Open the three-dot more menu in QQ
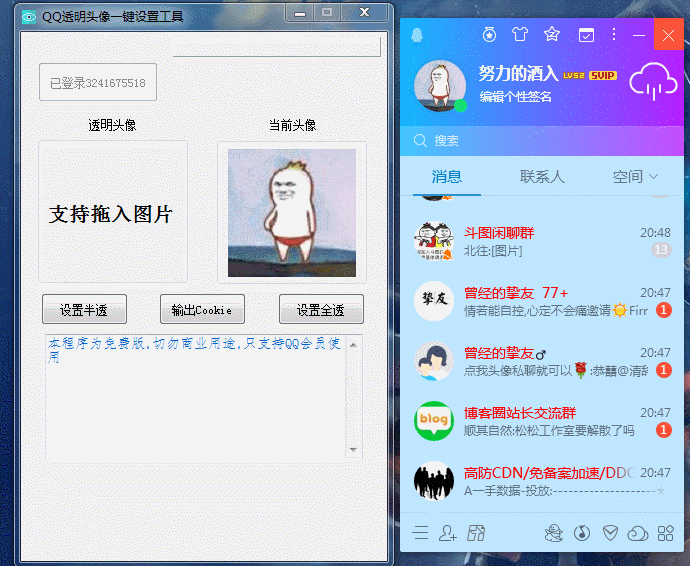This screenshot has height=566, width=690. (x=614, y=34)
